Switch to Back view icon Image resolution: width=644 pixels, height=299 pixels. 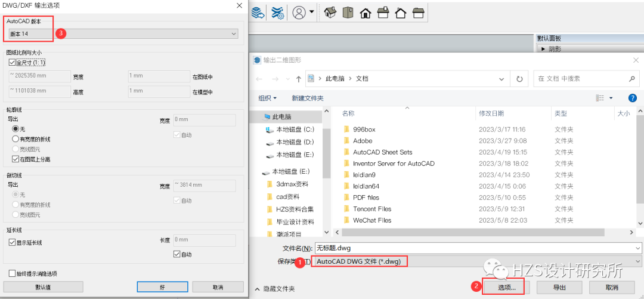(x=401, y=13)
